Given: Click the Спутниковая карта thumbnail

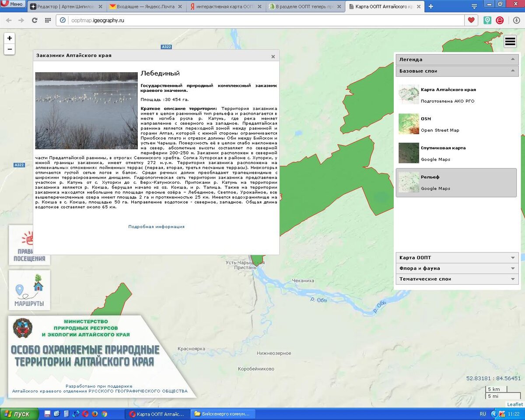Looking at the screenshot, I should tap(409, 153).
